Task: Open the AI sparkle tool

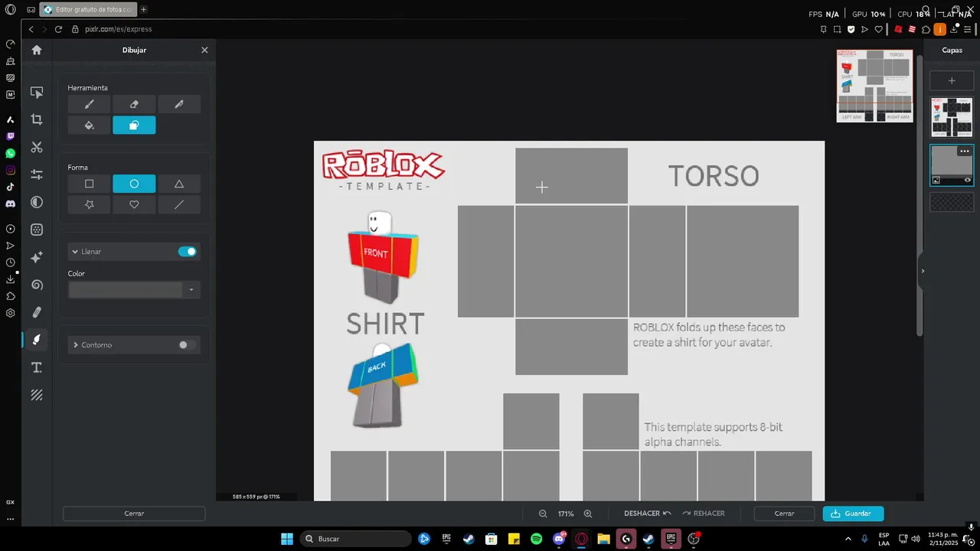Action: (x=37, y=257)
